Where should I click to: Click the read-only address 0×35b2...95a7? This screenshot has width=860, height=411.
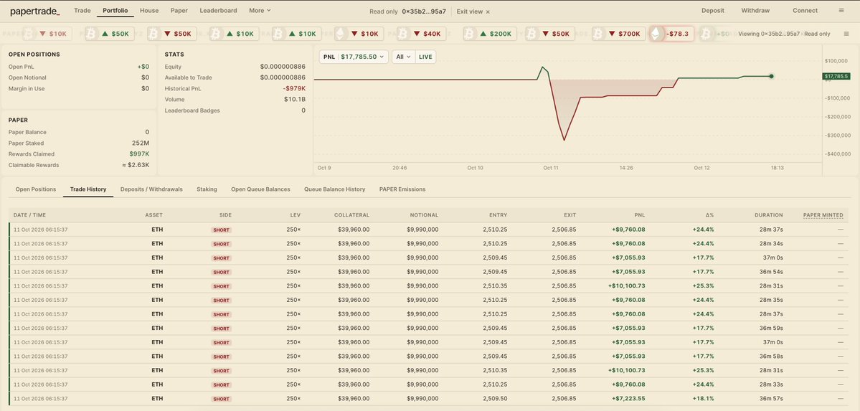424,12
